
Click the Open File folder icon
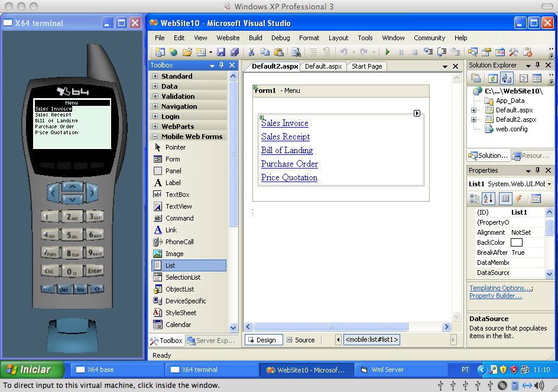187,52
